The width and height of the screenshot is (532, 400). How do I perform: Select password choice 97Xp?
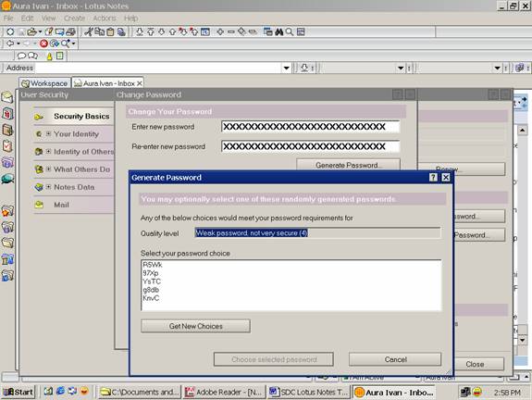pyautogui.click(x=151, y=273)
